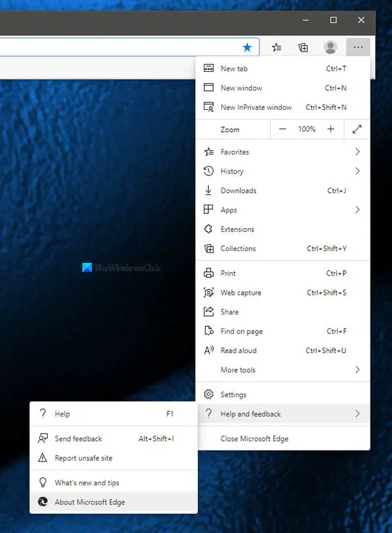Choose Find on page
The image size is (392, 533).
[x=283, y=331]
